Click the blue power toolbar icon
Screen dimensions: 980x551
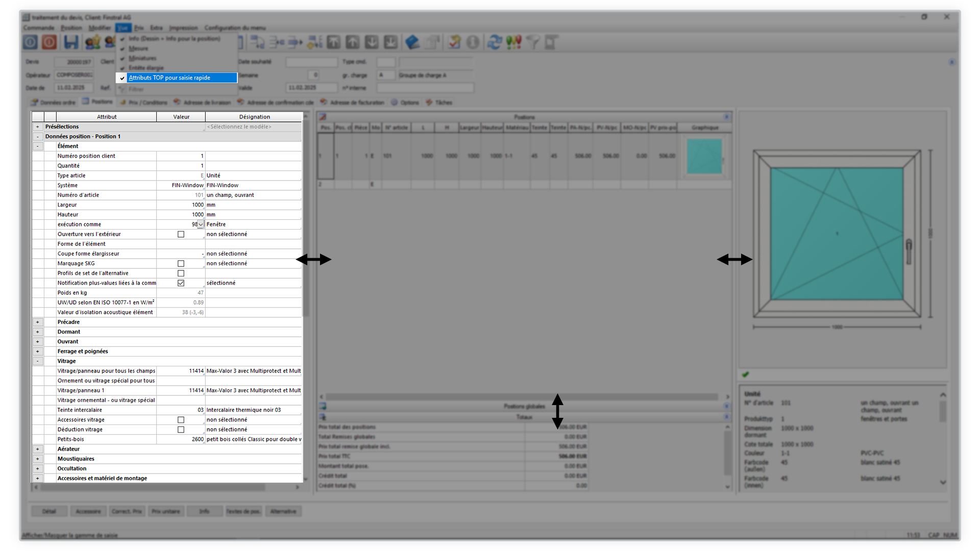click(30, 42)
